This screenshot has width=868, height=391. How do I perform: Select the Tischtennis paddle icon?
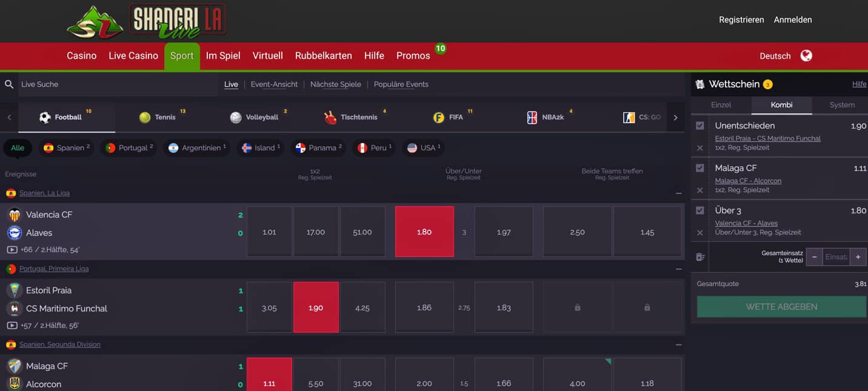coord(330,118)
